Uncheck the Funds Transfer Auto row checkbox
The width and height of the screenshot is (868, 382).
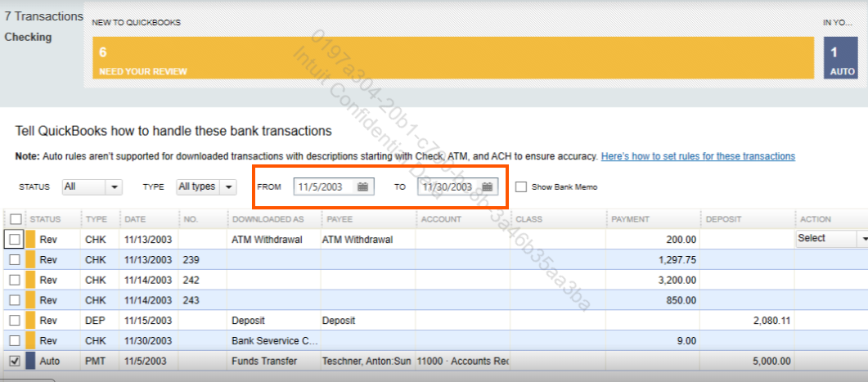[15, 361]
